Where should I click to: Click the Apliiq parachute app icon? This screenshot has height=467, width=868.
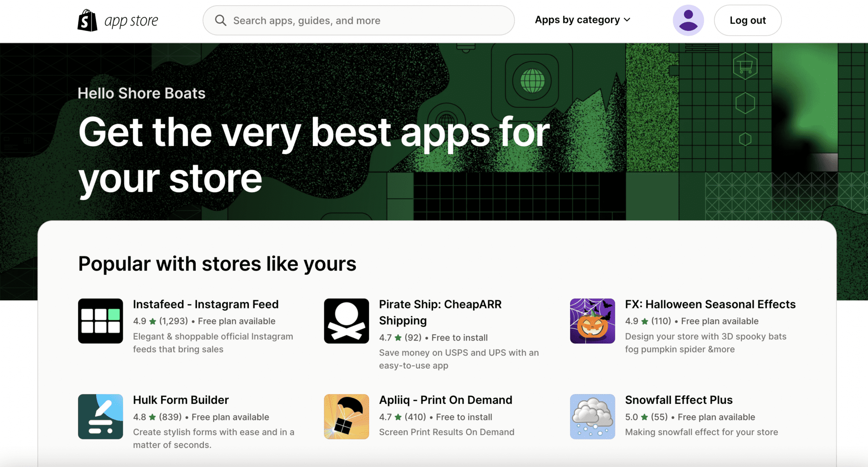tap(346, 417)
